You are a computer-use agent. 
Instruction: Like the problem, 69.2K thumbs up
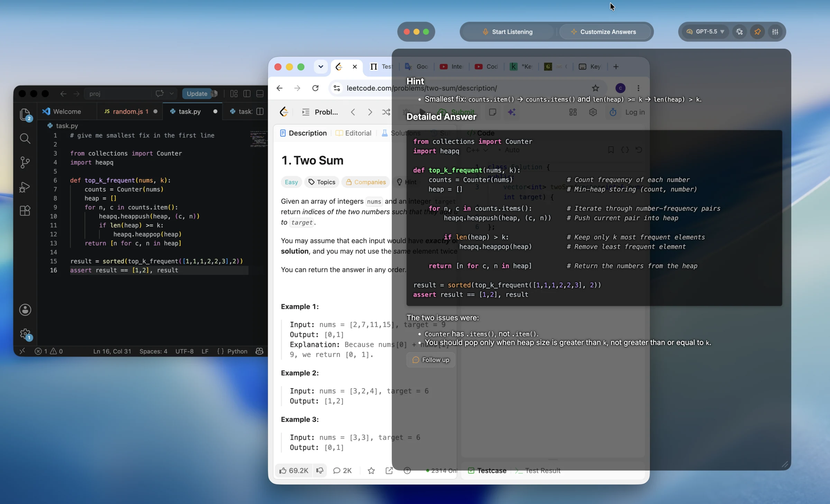294,470
